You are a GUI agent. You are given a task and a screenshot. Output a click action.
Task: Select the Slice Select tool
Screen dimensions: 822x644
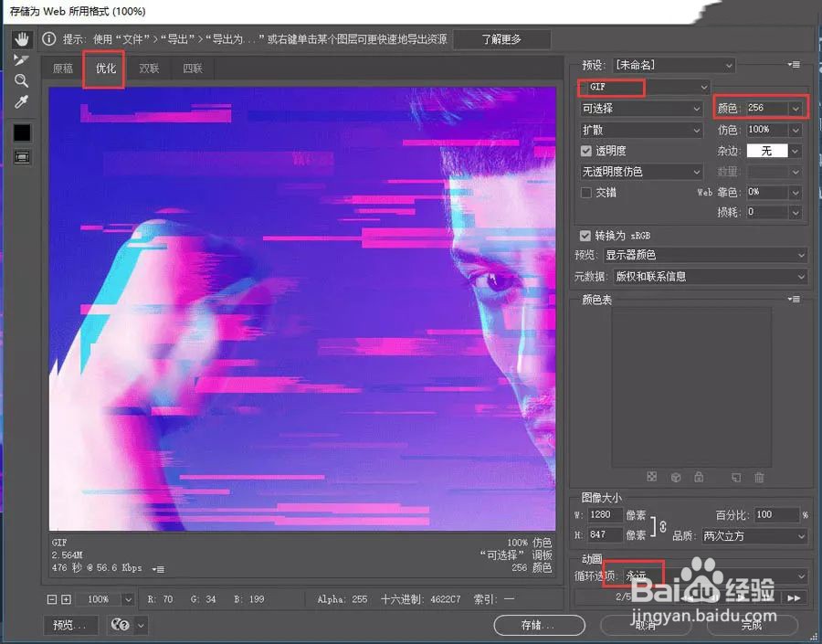[x=22, y=60]
